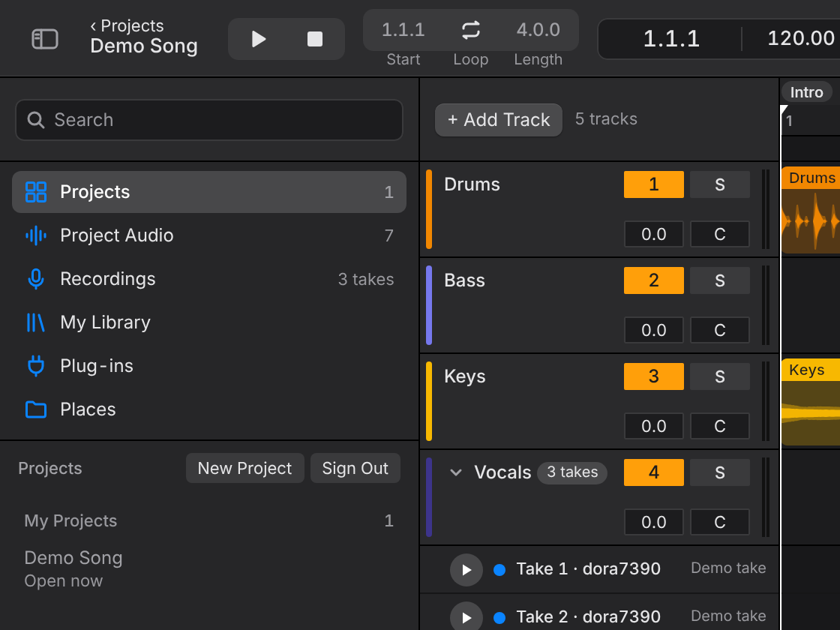
Task: Go back to Projects via chevron link
Action: point(127,25)
